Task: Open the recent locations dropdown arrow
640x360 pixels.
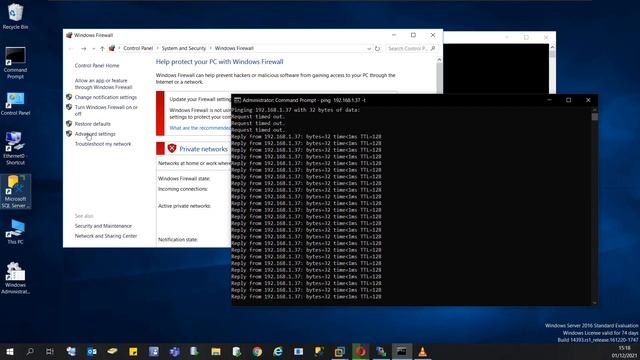Action: pos(93,48)
